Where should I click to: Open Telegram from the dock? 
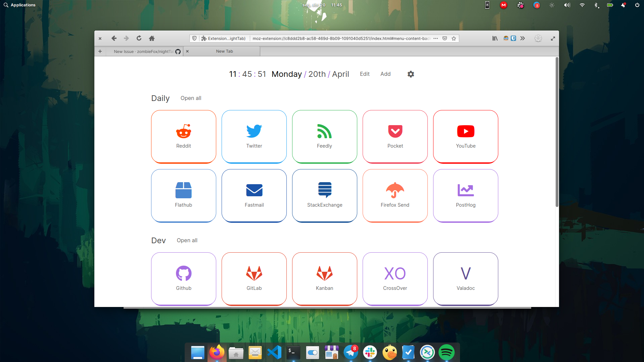coord(351,352)
